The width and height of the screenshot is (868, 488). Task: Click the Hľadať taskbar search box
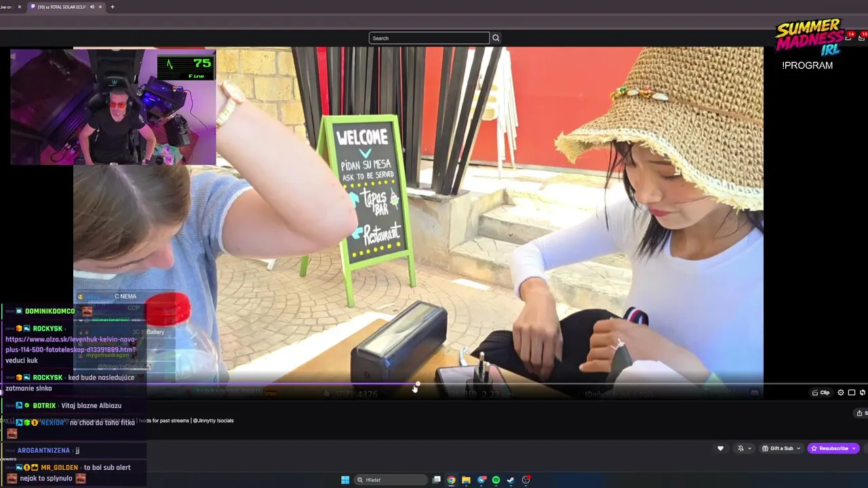391,480
